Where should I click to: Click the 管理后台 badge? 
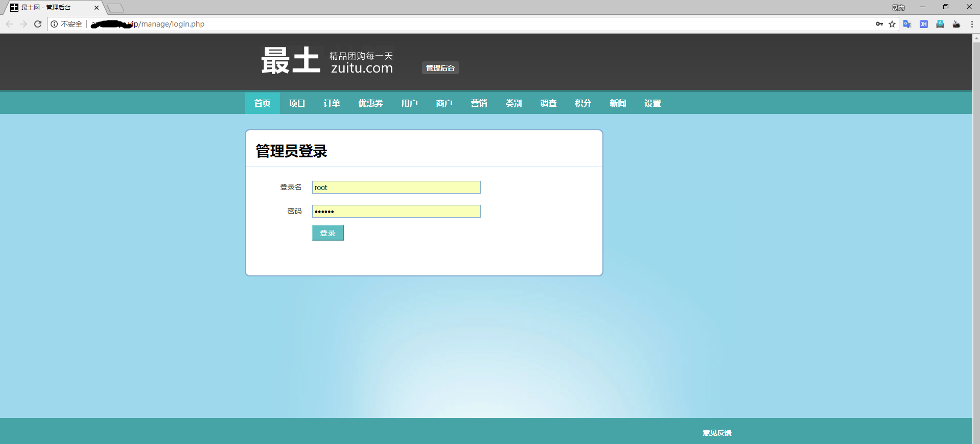(440, 68)
